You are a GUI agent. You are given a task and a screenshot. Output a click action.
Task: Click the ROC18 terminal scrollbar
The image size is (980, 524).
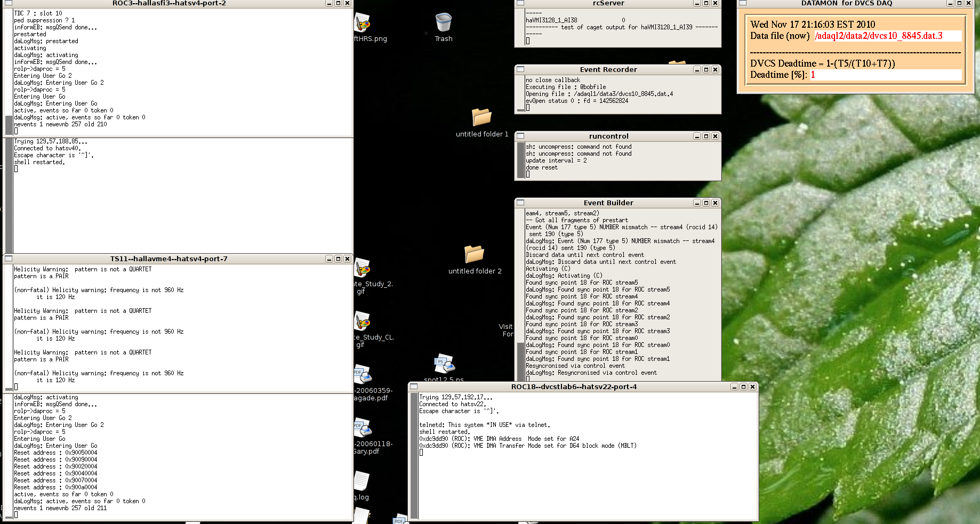click(414, 456)
